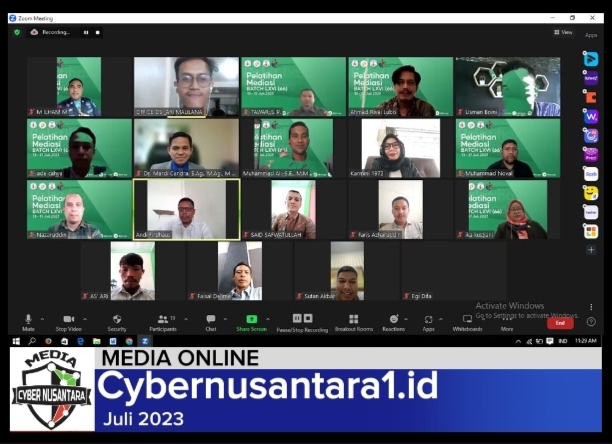Open the View layout menu
Viewport: 612px width, 444px height.
tap(563, 32)
